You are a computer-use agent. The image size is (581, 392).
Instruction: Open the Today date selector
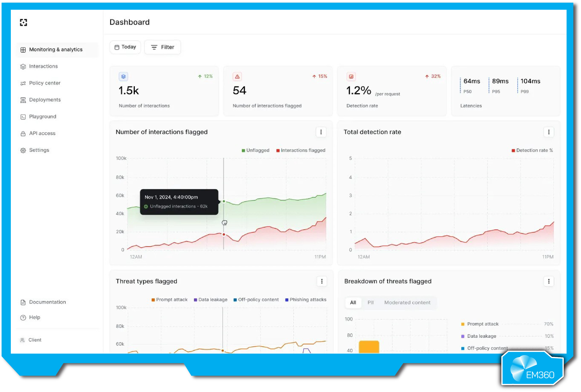pyautogui.click(x=125, y=47)
